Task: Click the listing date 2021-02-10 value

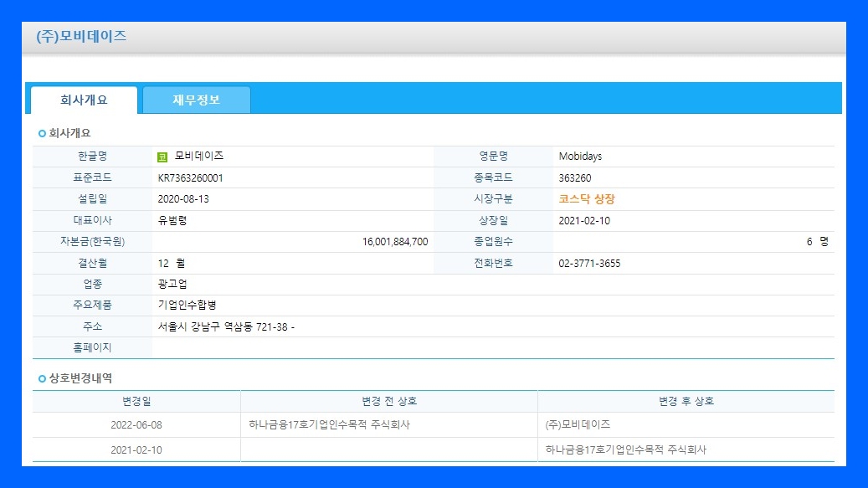Action: click(x=584, y=221)
